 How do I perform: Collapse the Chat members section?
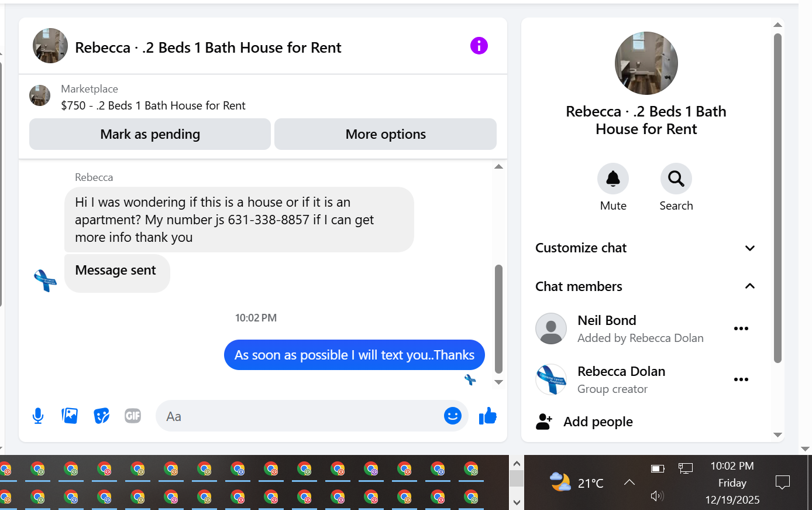(645, 286)
